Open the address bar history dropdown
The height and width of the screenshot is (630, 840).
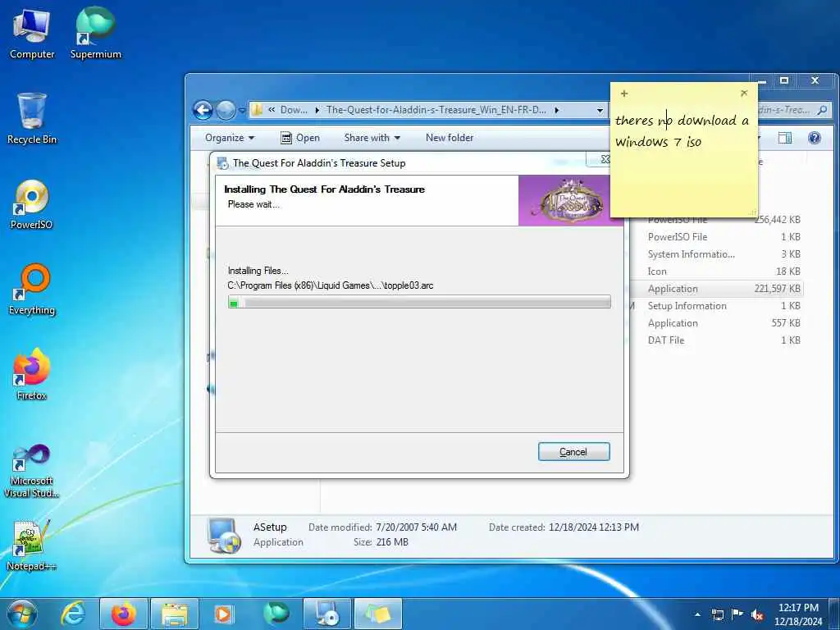click(600, 111)
